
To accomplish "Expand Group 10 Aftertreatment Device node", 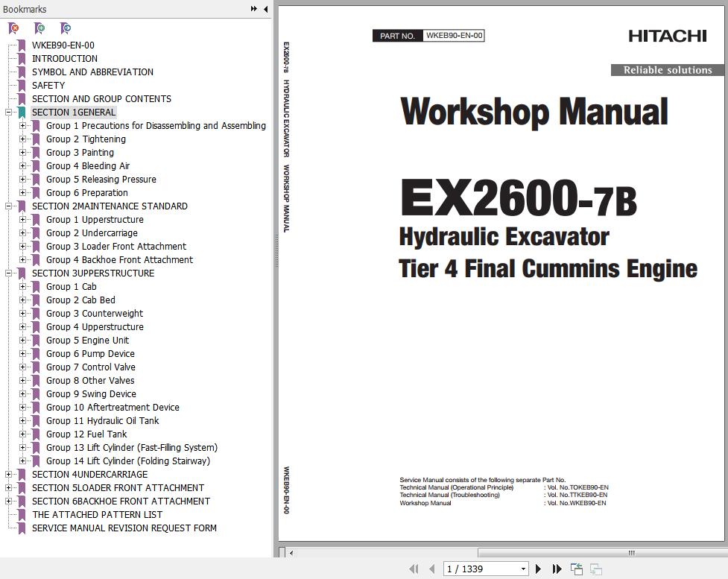I will point(22,408).
